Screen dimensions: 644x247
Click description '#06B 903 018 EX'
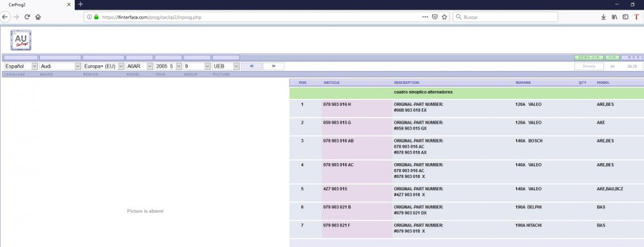click(410, 110)
